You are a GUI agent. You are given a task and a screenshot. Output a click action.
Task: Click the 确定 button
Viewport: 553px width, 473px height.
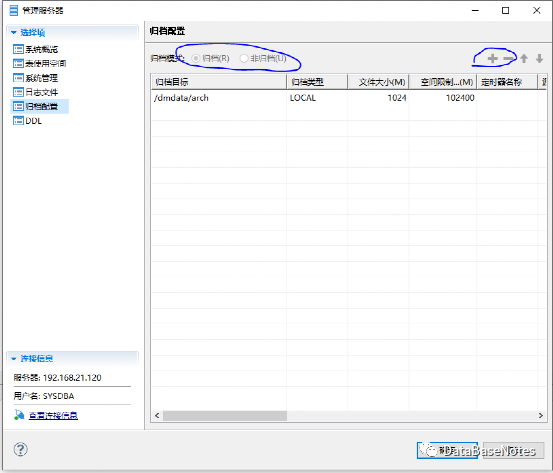[447, 450]
